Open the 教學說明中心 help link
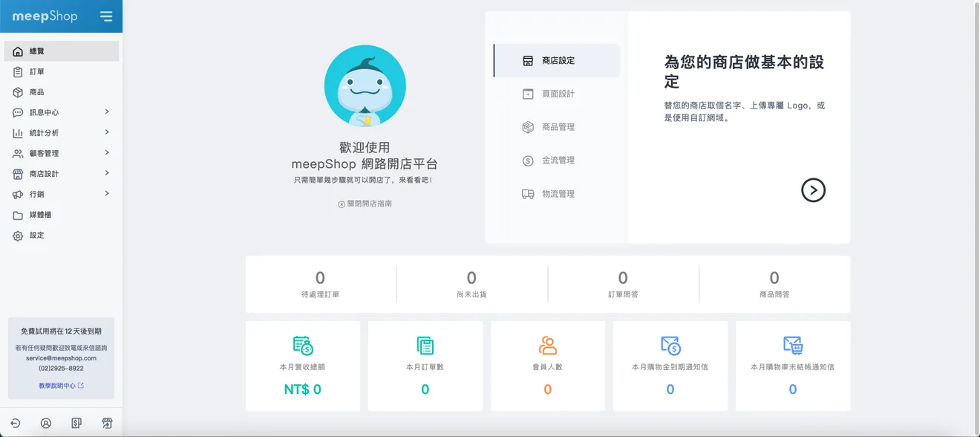Screen dimensions: 980x437 click(61, 386)
